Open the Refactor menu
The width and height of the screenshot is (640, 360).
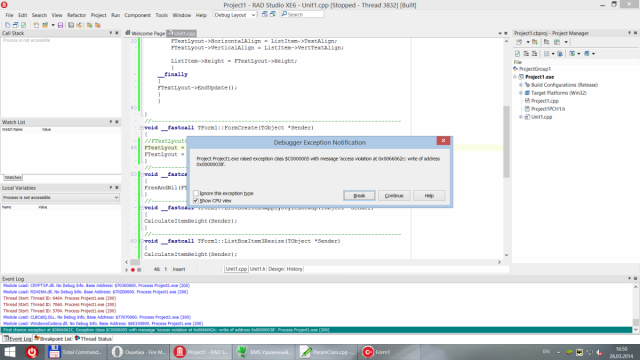(x=77, y=15)
